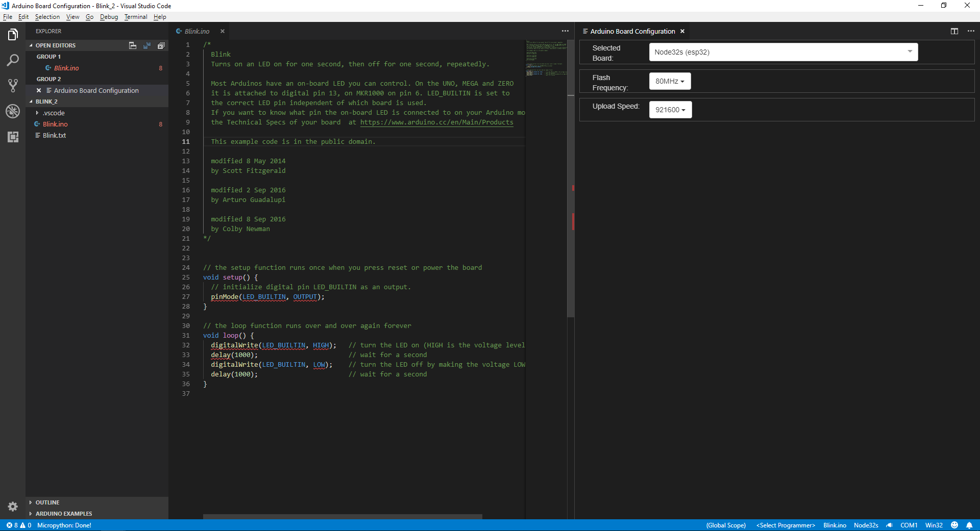Open the Search view in activity bar
The image size is (980, 531).
tap(13, 60)
